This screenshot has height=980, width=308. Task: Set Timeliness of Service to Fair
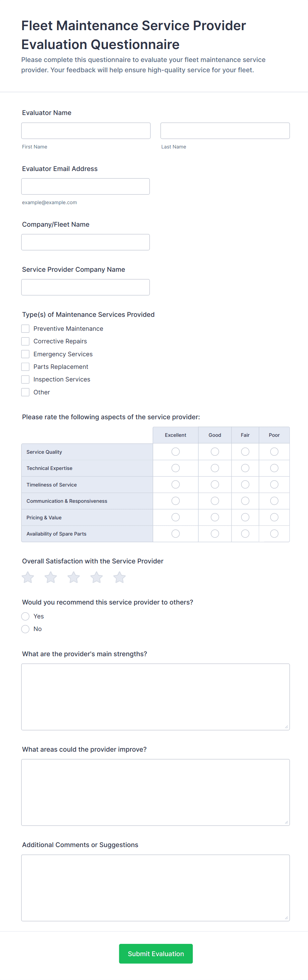pos(245,484)
